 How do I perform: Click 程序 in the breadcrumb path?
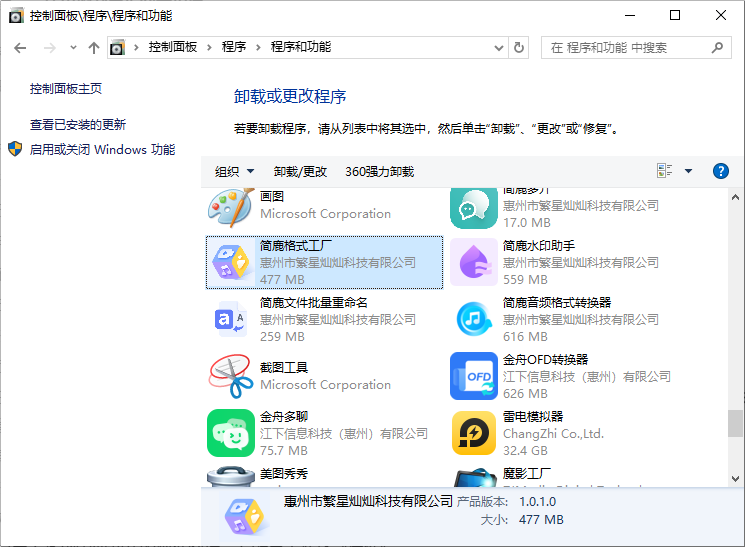click(234, 47)
